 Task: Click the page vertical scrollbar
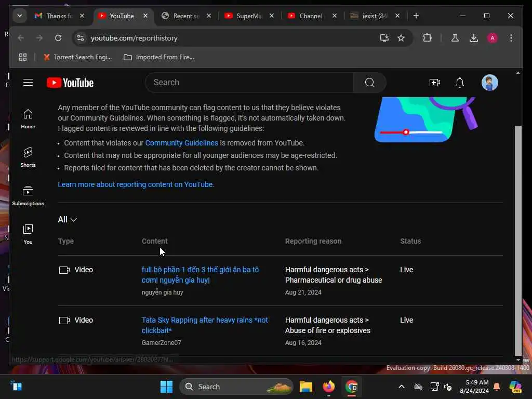click(x=518, y=240)
